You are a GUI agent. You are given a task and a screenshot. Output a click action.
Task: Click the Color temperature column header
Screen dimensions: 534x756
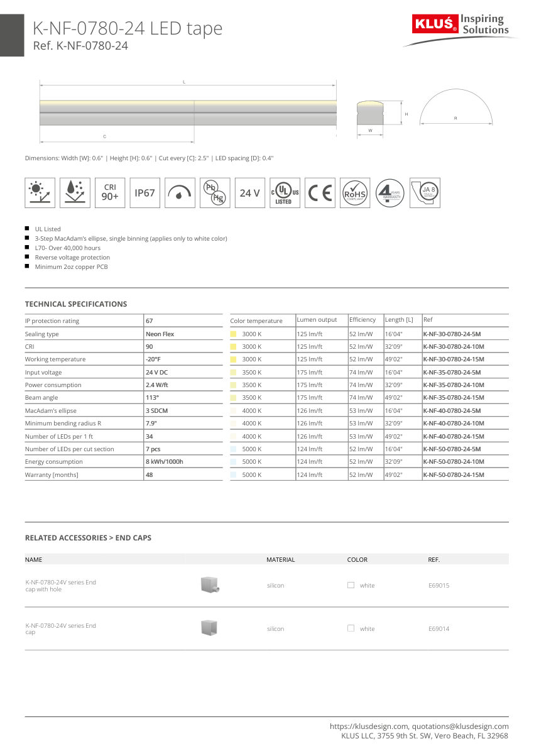[256, 321]
